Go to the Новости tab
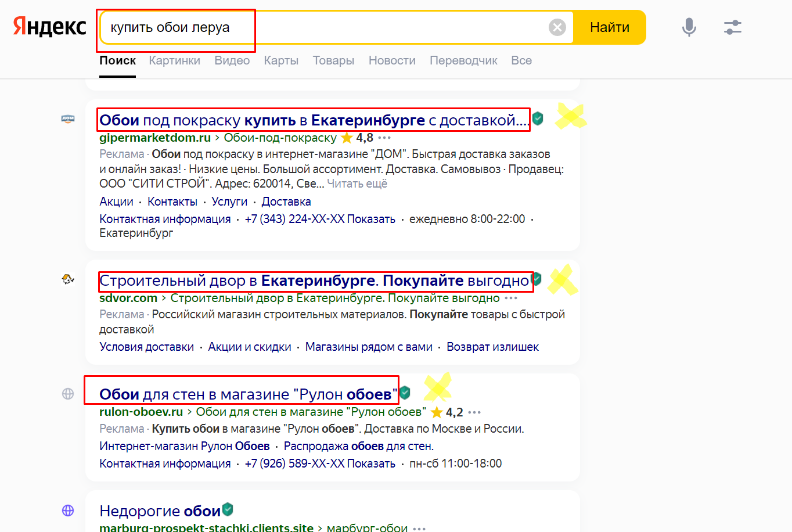 pyautogui.click(x=392, y=60)
